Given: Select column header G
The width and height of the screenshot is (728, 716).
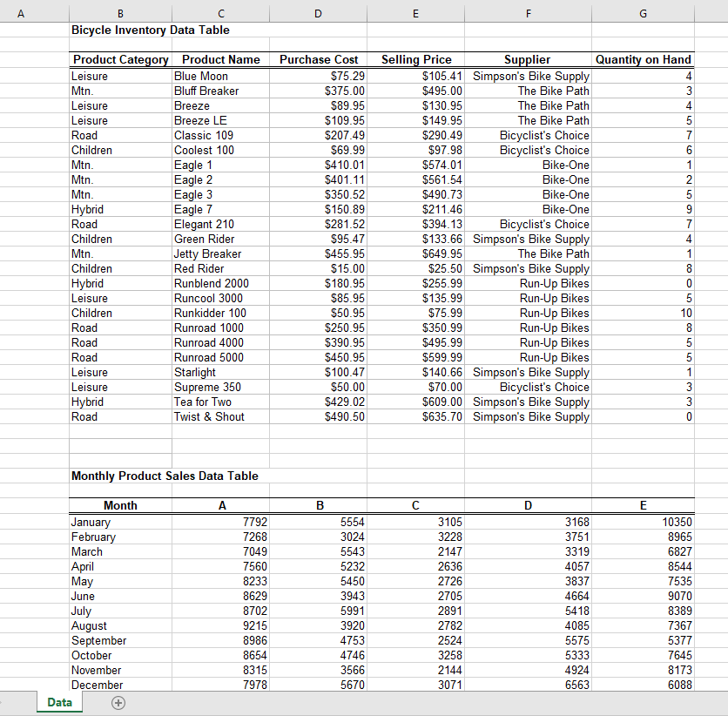Looking at the screenshot, I should [643, 13].
